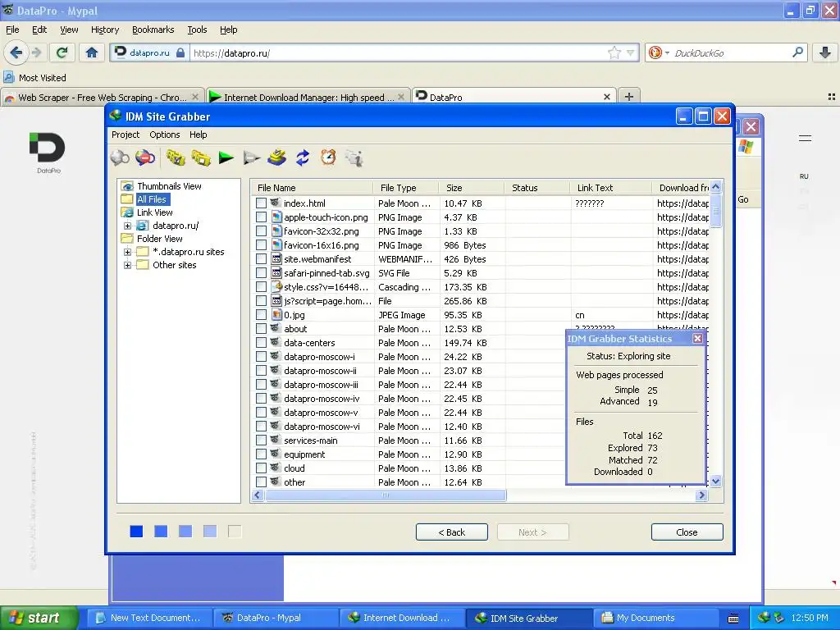The width and height of the screenshot is (840, 630).
Task: Open the browser Bookmarks menu
Action: tap(153, 30)
